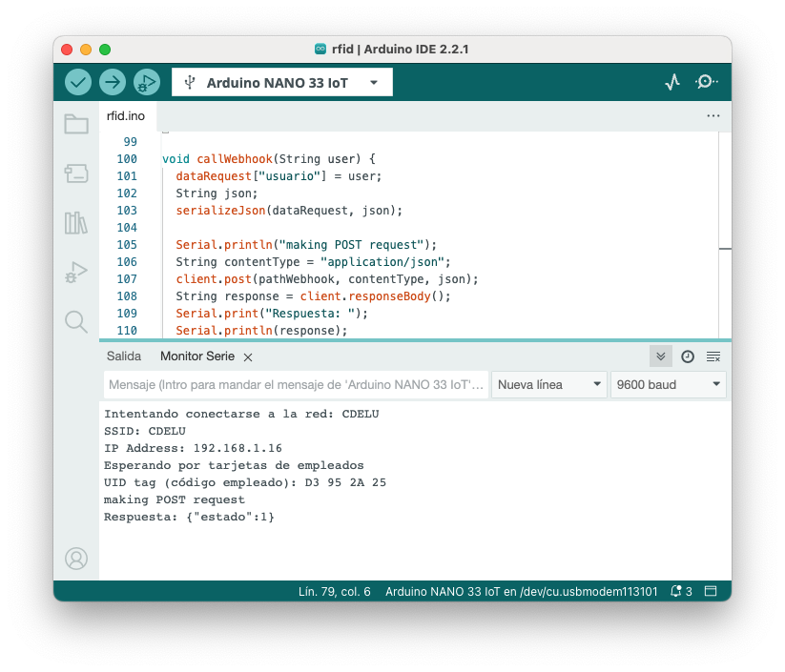
Task: Upload sketch with the arrow button
Action: pos(113,82)
